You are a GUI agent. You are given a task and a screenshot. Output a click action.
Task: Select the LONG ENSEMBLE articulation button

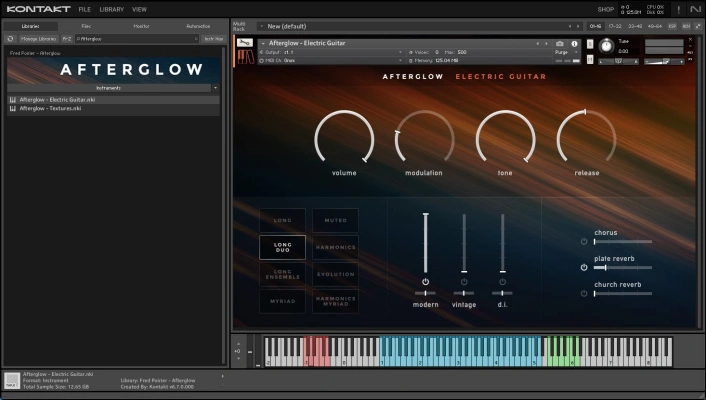[x=282, y=274]
